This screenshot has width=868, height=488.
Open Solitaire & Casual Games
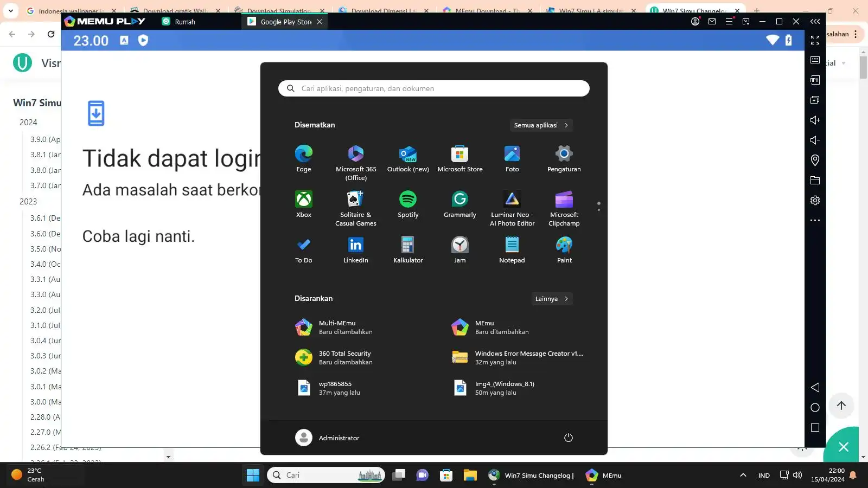[x=356, y=208]
